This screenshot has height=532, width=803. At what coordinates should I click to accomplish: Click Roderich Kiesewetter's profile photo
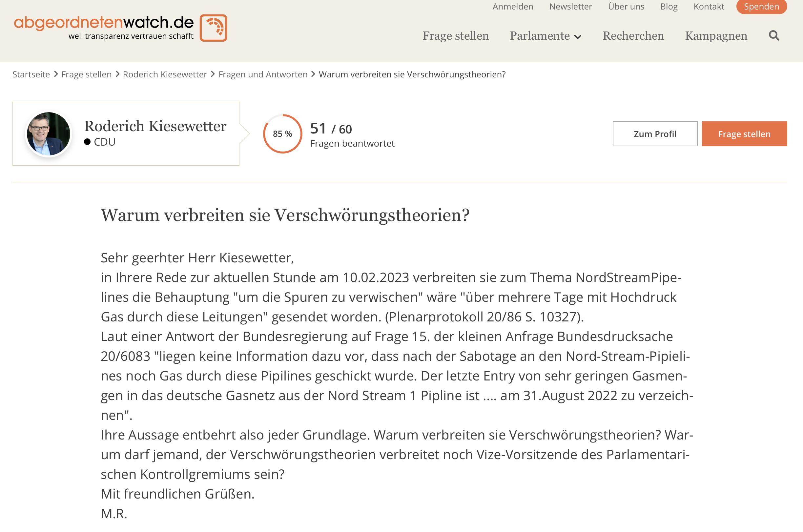(49, 134)
